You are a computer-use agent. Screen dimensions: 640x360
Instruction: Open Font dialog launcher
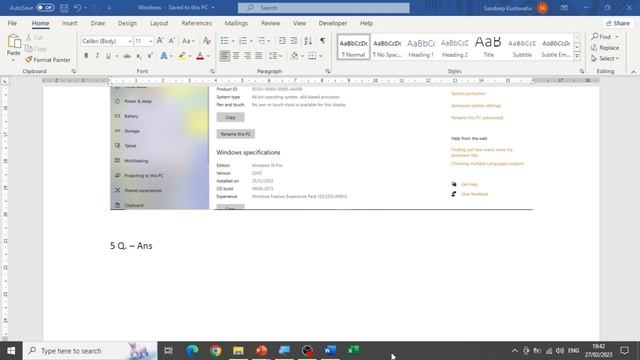212,71
